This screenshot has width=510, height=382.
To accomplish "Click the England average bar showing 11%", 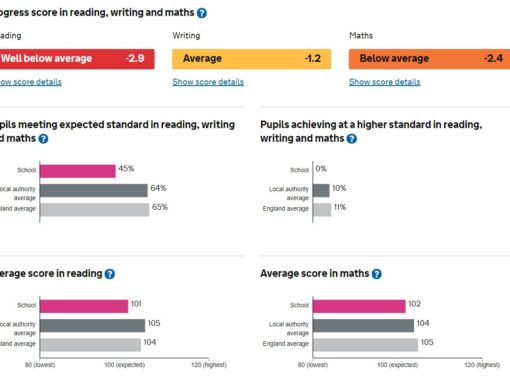I will click(322, 210).
